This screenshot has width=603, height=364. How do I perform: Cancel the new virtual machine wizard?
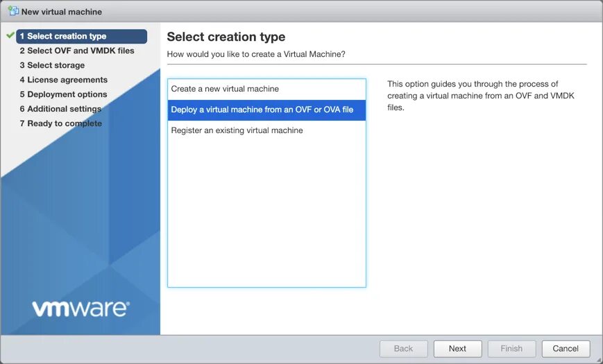point(566,349)
